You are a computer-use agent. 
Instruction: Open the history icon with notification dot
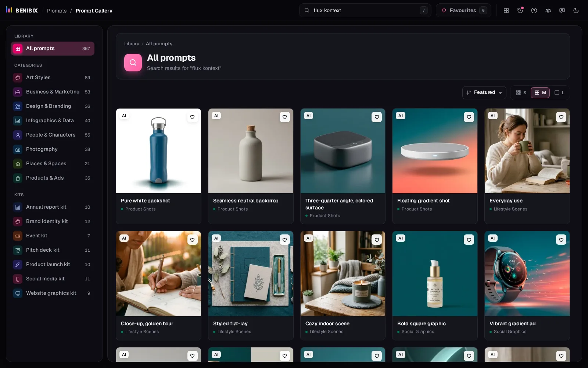coord(520,10)
